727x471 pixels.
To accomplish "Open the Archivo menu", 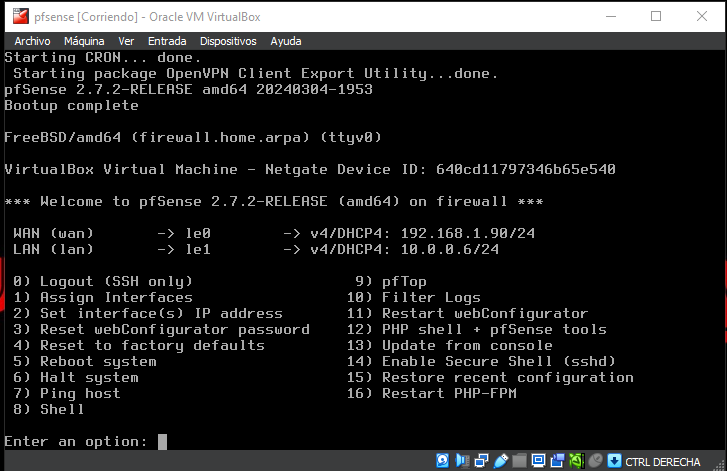I will [32, 41].
